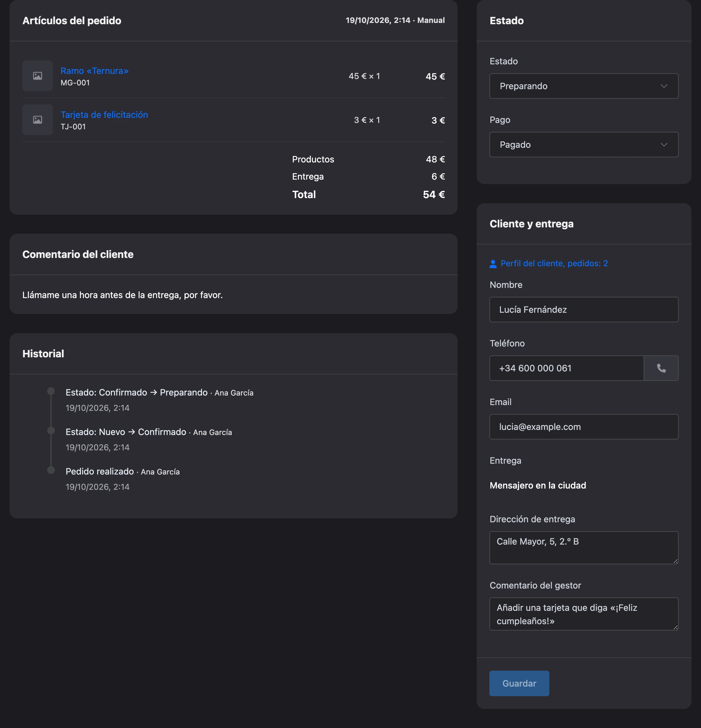Focus the Comentario del gestor textarea

pyautogui.click(x=583, y=614)
